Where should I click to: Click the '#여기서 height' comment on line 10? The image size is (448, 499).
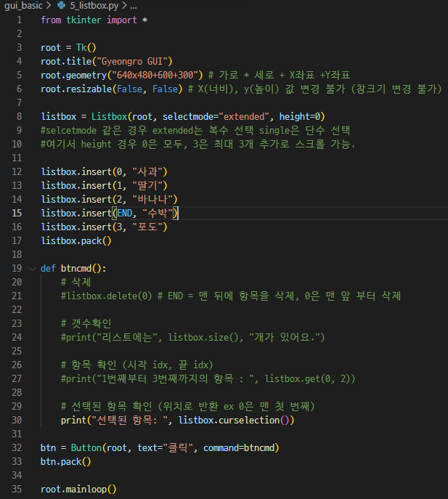[x=76, y=144]
